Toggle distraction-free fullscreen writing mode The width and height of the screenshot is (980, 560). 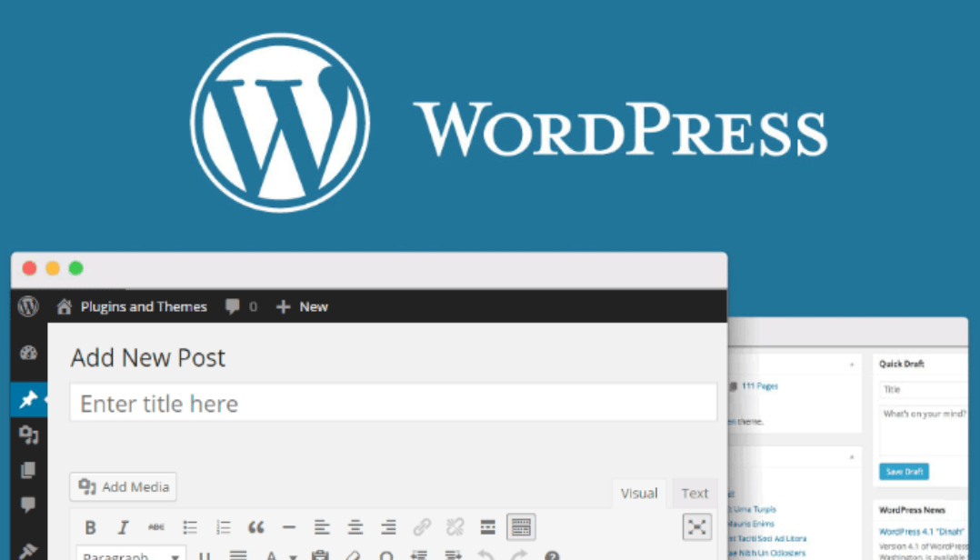(x=696, y=526)
